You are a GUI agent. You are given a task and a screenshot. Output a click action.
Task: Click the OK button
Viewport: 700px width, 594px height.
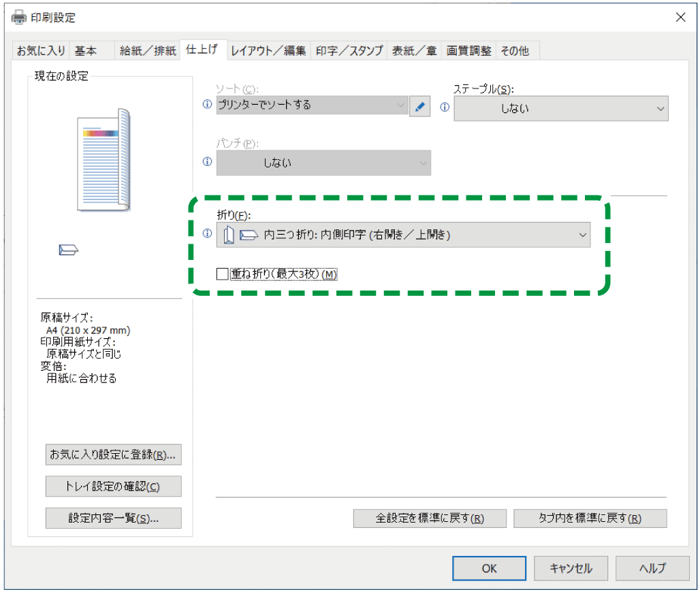point(489,568)
